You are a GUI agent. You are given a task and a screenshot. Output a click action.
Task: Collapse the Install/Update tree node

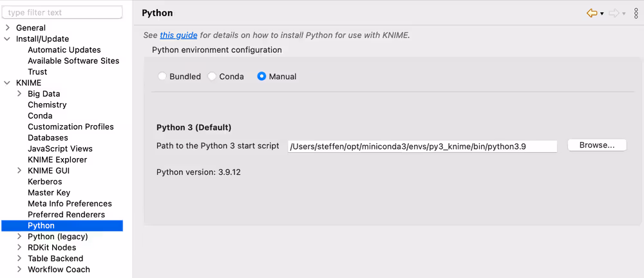[x=8, y=39]
